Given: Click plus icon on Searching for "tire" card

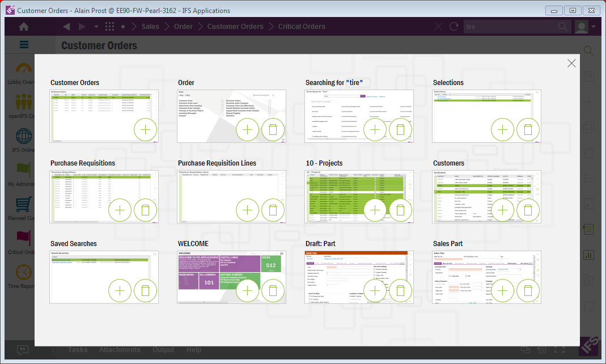Looking at the screenshot, I should tap(375, 130).
